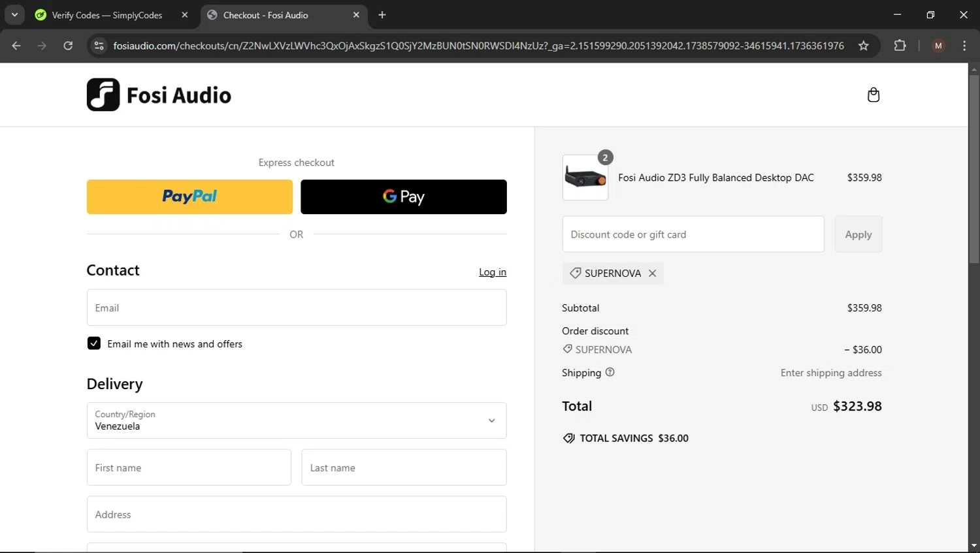This screenshot has width=980, height=553.
Task: Close the Checkout - Fosi Audio tab
Action: (356, 14)
